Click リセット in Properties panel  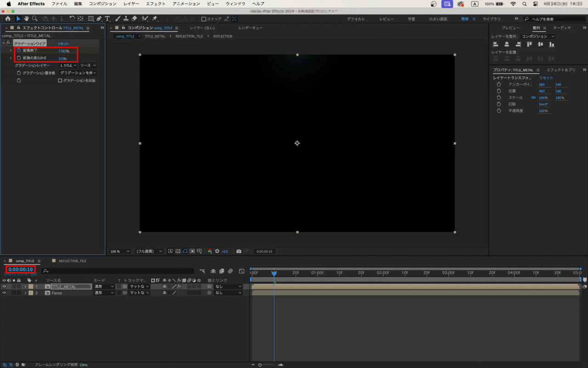tap(546, 78)
